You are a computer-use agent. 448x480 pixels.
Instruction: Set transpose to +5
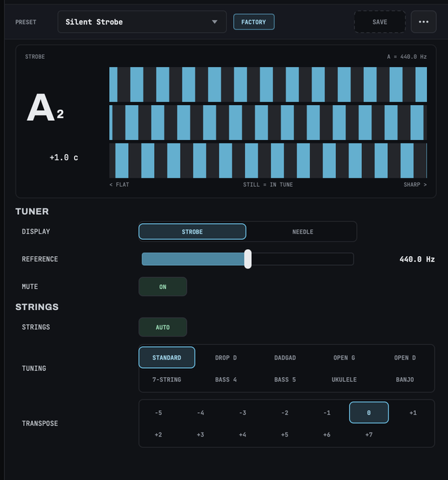click(x=285, y=435)
